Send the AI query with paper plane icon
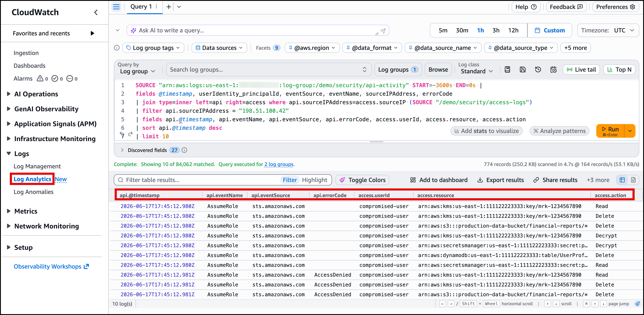This screenshot has width=644, height=315. [x=383, y=31]
